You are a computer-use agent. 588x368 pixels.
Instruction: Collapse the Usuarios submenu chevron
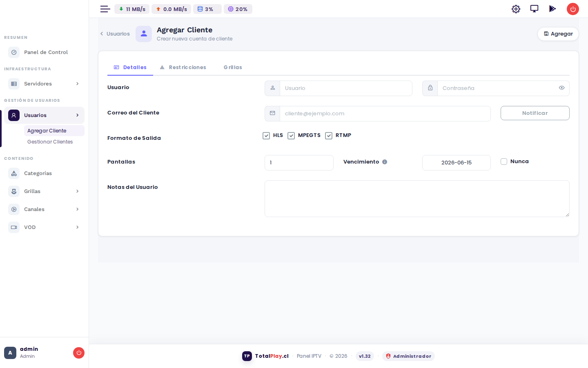pos(78,115)
